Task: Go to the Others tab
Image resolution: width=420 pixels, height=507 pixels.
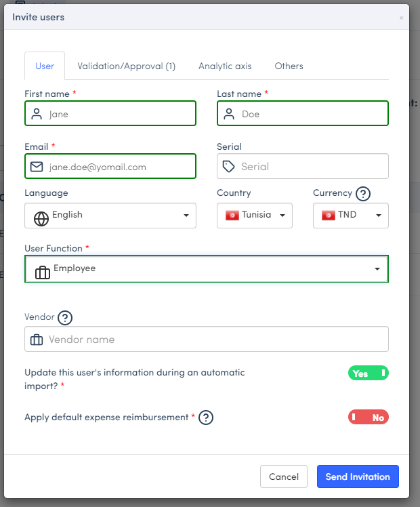Action: pyautogui.click(x=289, y=66)
